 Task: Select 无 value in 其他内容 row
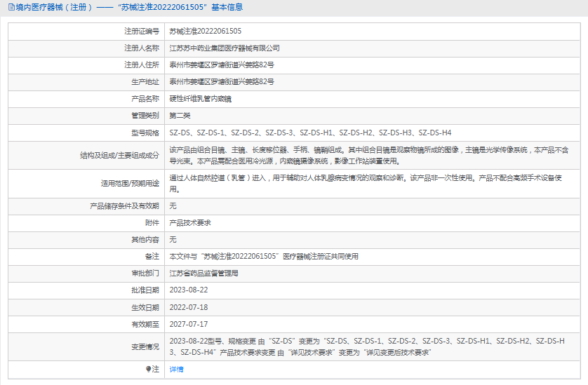pyautogui.click(x=173, y=240)
